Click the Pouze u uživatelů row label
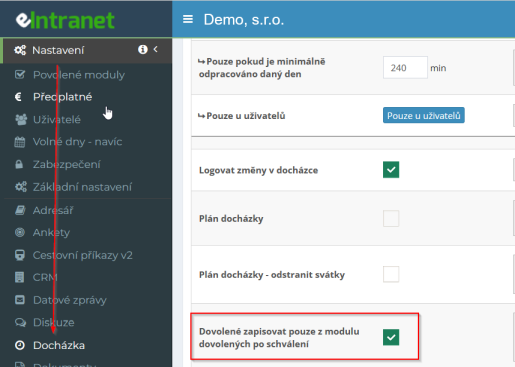Image resolution: width=515 pixels, height=367 pixels. pos(242,116)
